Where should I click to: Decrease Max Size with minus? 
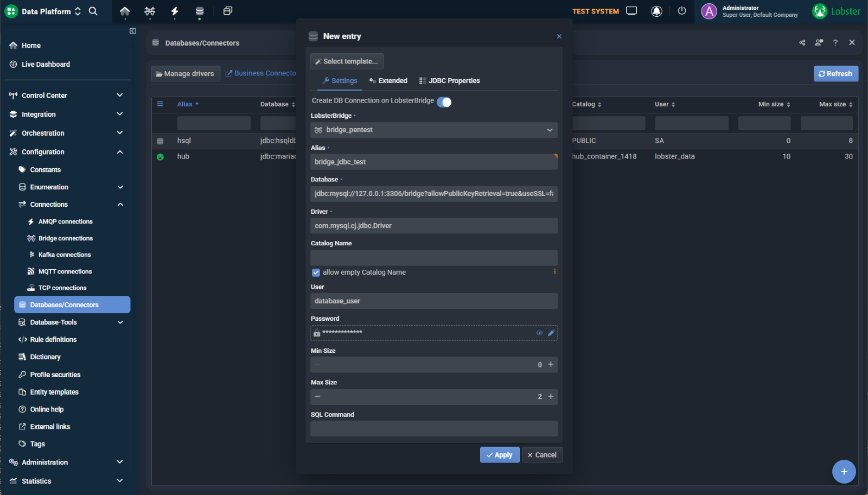point(317,397)
